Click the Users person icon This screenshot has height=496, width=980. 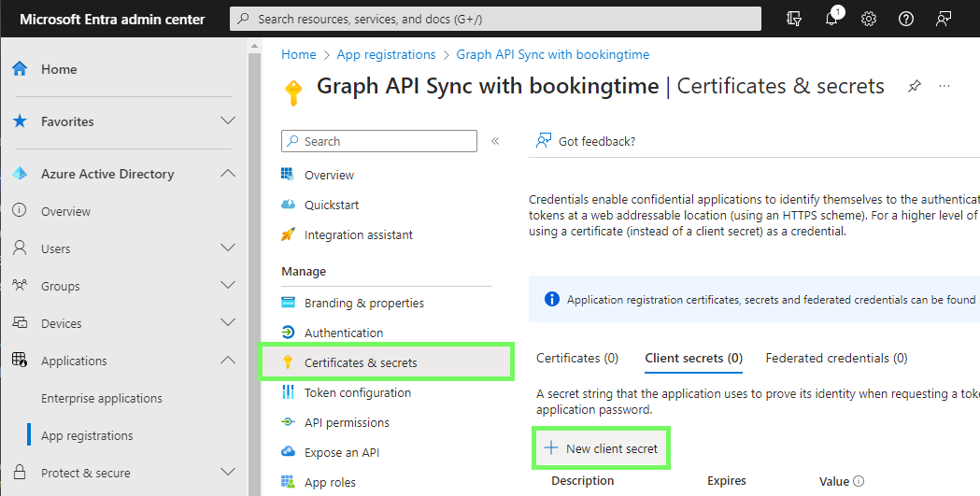[20, 248]
